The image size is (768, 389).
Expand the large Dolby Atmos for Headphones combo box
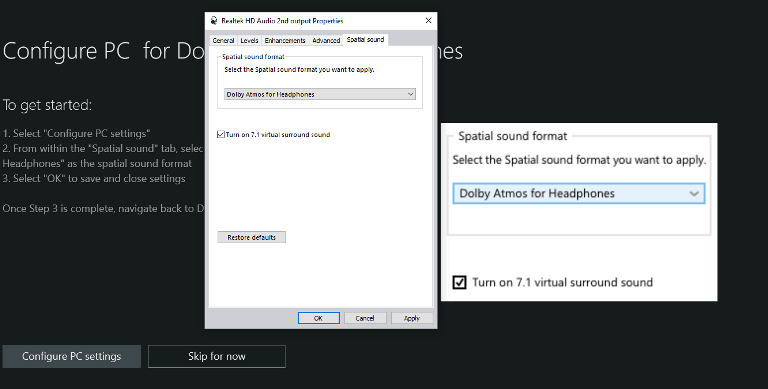pos(579,193)
